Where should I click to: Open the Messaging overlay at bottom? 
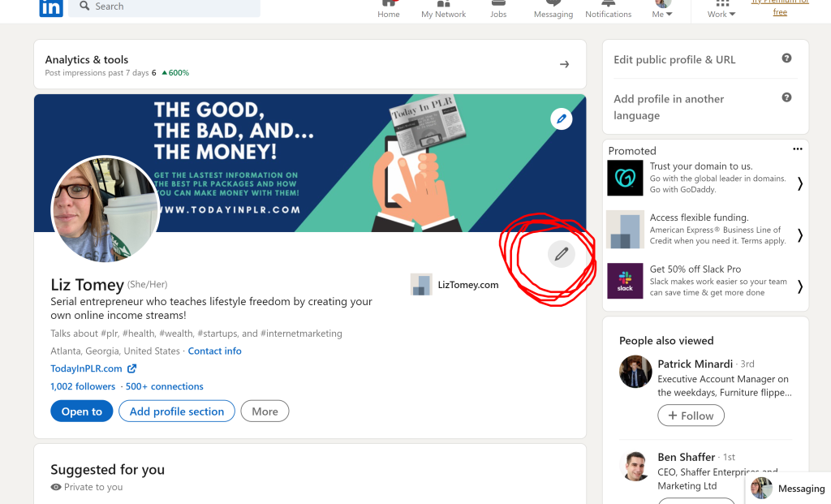tap(788, 488)
